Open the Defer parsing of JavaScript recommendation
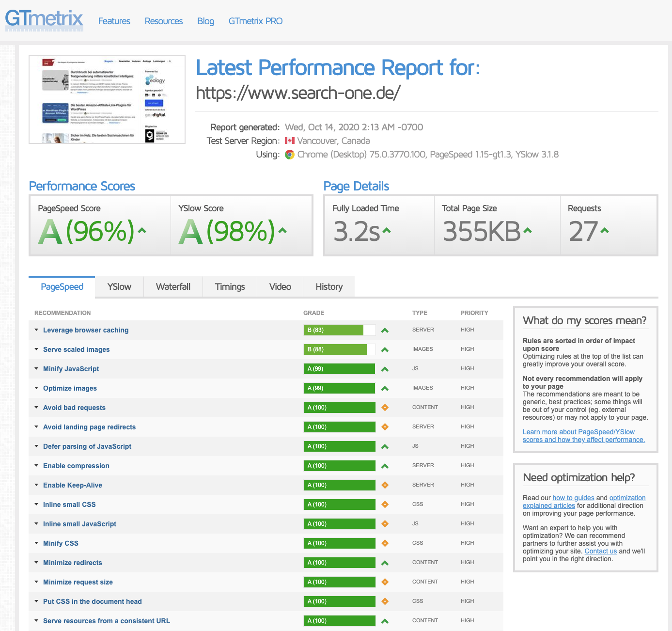 pos(87,446)
